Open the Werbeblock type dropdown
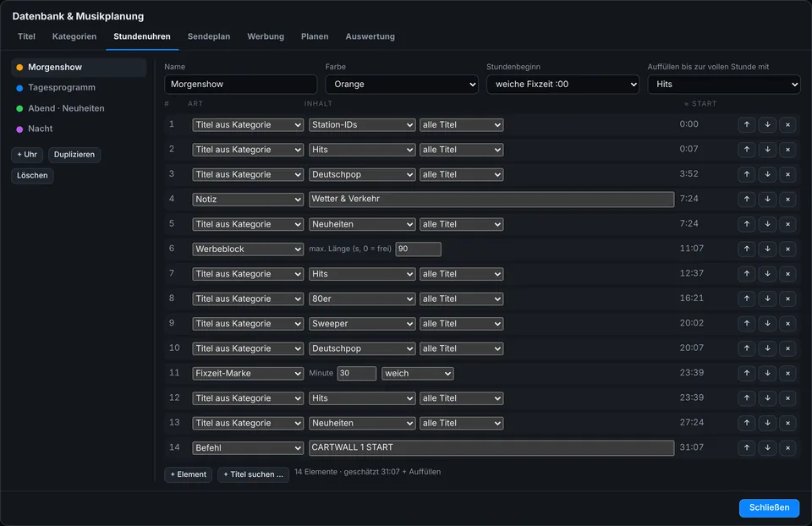 click(248, 249)
